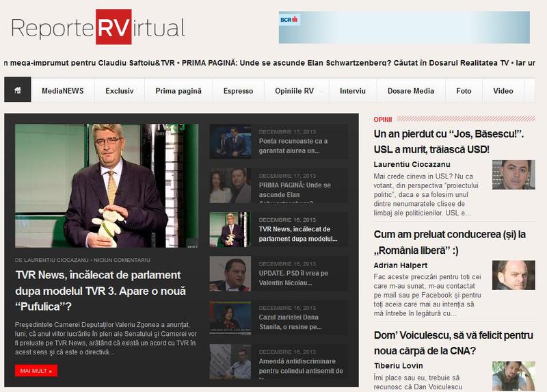Navigate to Dosare Media
Viewport: 547px width, 392px height.
(411, 91)
